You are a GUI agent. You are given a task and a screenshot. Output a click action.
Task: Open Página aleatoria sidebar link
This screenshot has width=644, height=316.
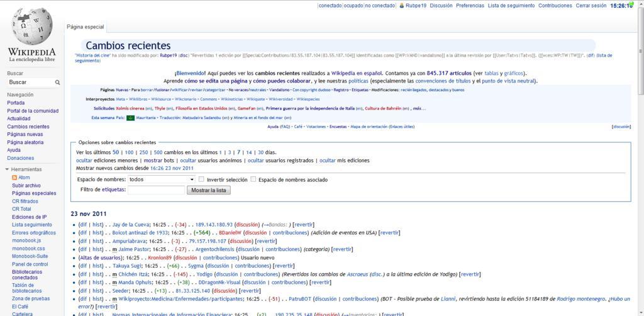coord(25,142)
